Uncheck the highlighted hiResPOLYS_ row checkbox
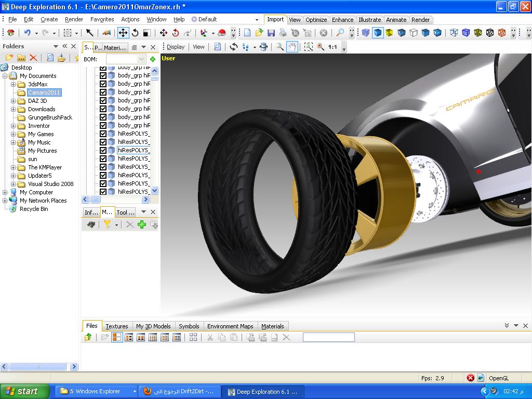Viewport: 532px width, 399px height. point(103,150)
